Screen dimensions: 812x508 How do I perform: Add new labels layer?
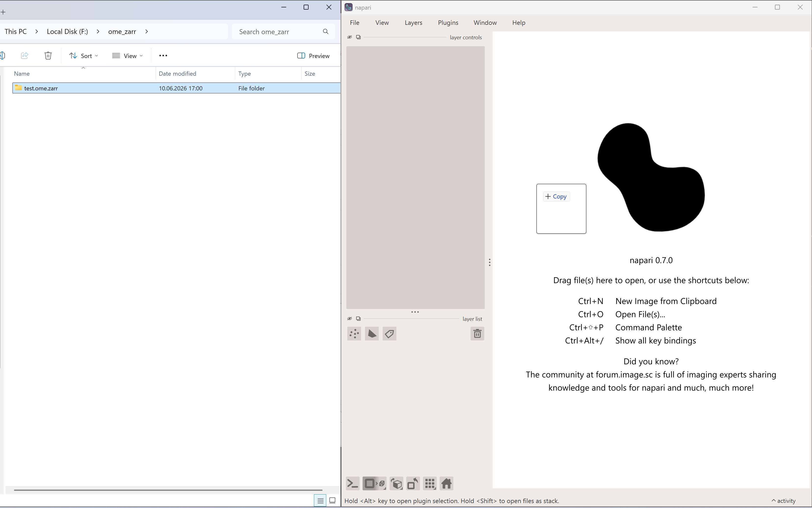389,334
